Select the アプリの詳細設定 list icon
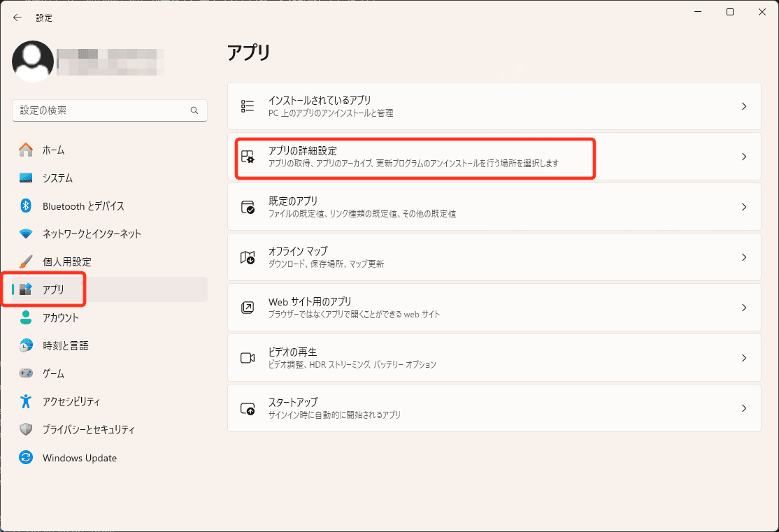 [246, 156]
